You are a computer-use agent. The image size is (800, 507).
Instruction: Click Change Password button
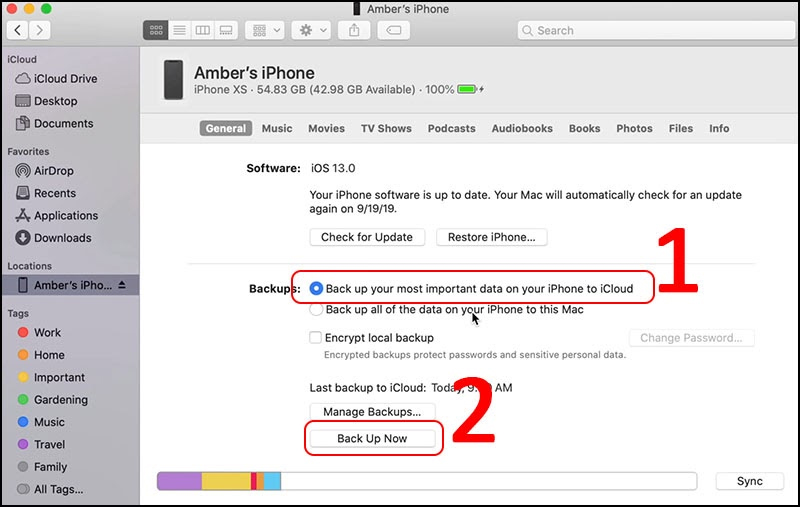pyautogui.click(x=691, y=338)
